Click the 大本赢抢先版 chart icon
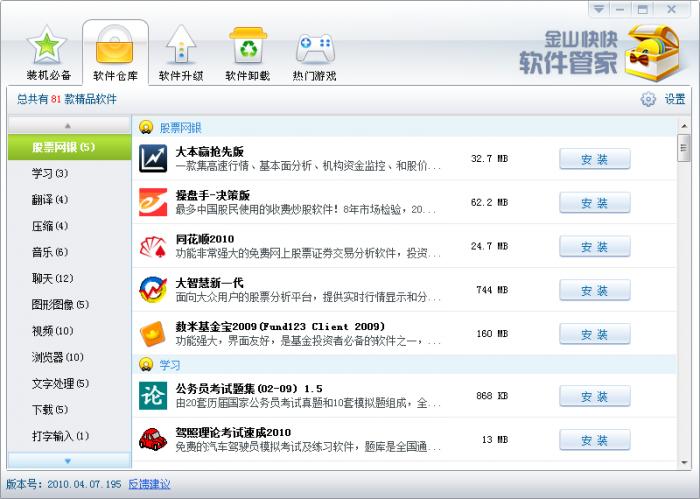 (x=153, y=158)
